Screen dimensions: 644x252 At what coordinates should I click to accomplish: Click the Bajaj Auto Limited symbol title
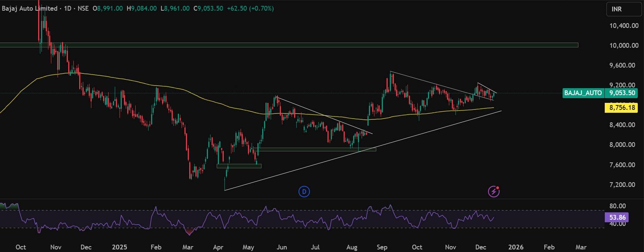pos(30,8)
